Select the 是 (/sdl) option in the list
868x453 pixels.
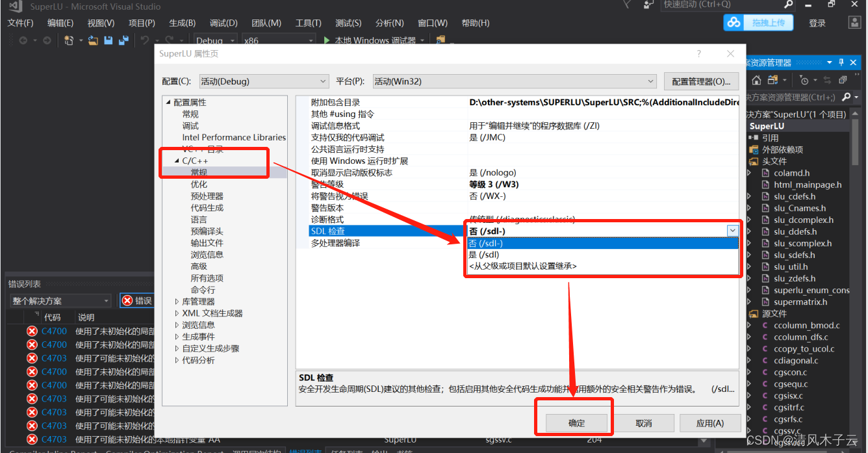point(603,255)
